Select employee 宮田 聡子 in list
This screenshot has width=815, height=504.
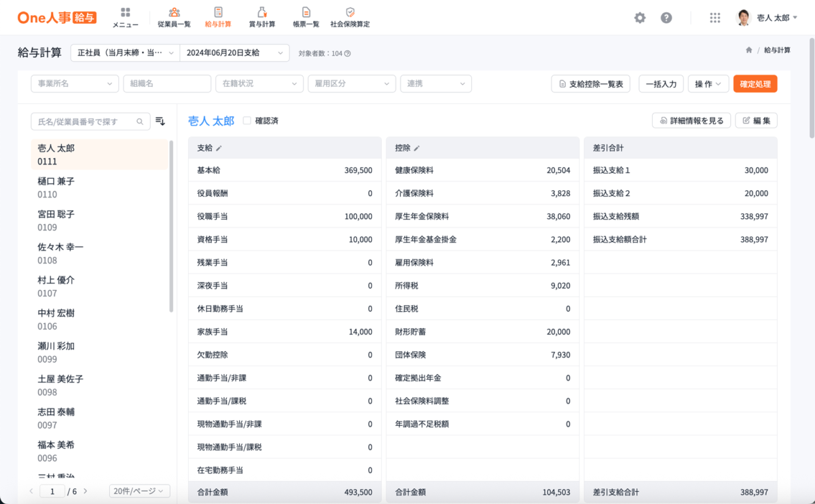[x=99, y=220]
